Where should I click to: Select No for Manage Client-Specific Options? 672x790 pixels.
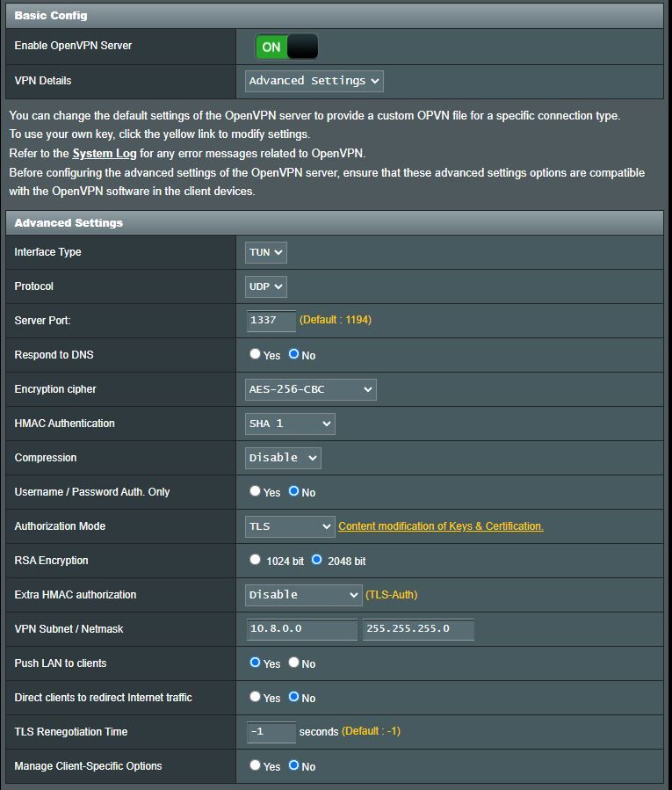pos(293,765)
